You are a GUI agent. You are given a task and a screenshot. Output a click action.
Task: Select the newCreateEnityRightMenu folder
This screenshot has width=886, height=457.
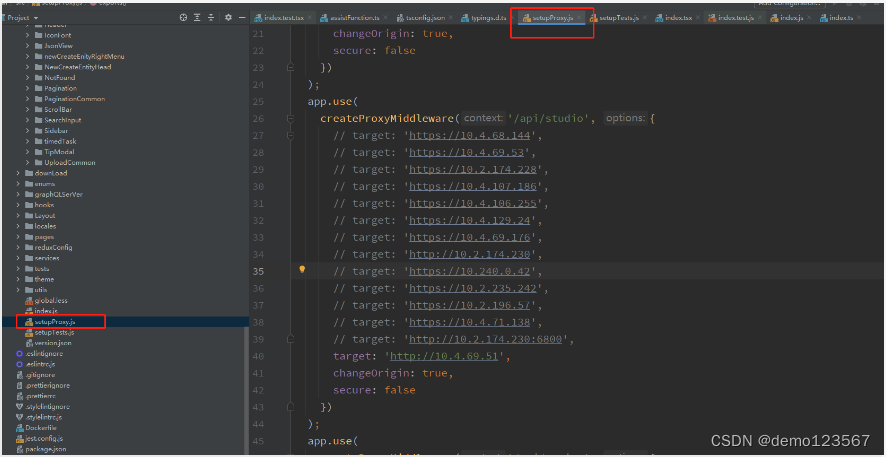click(84, 56)
